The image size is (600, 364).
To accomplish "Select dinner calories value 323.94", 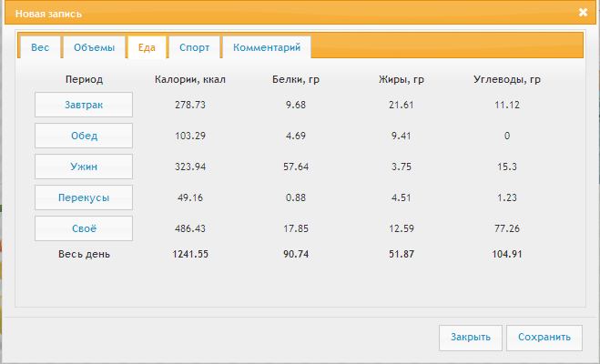I will click(190, 167).
